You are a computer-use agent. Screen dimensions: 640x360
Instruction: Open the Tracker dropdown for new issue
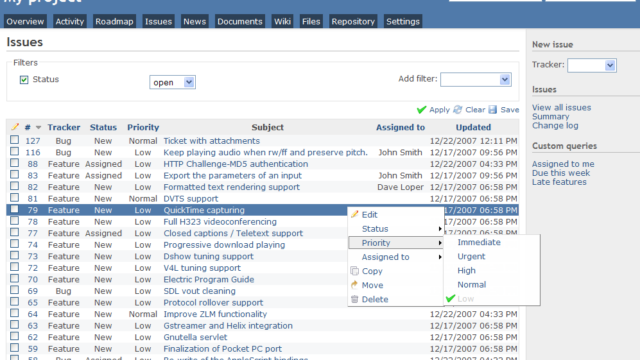[x=592, y=65]
